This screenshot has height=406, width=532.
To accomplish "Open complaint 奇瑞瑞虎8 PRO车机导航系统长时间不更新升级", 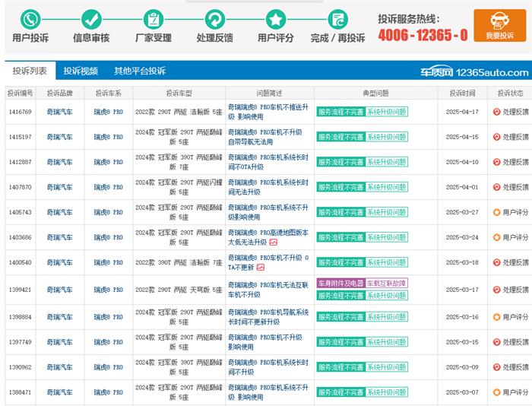I will pyautogui.click(x=268, y=317).
